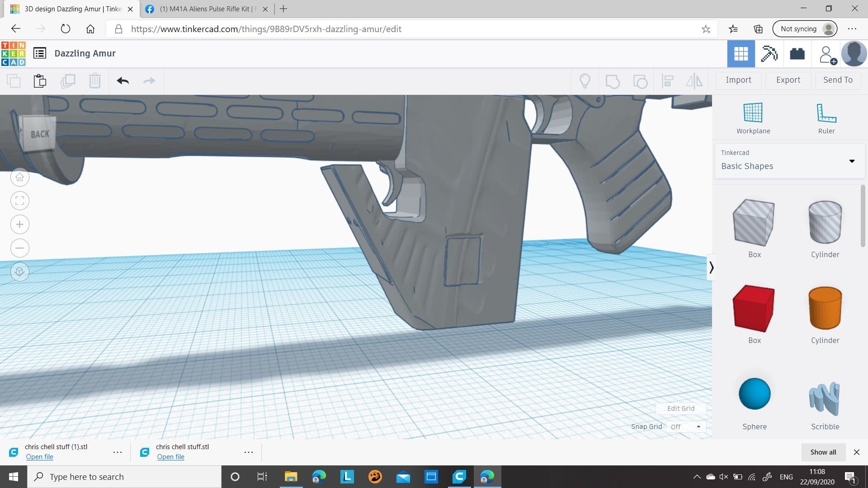Zoom out with the minus button
868x488 pixels.
[x=20, y=248]
